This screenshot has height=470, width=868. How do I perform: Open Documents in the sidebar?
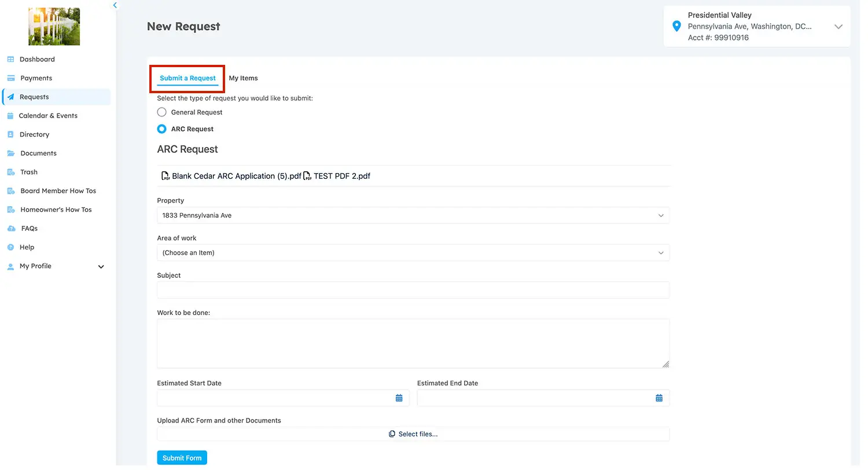[x=39, y=155]
